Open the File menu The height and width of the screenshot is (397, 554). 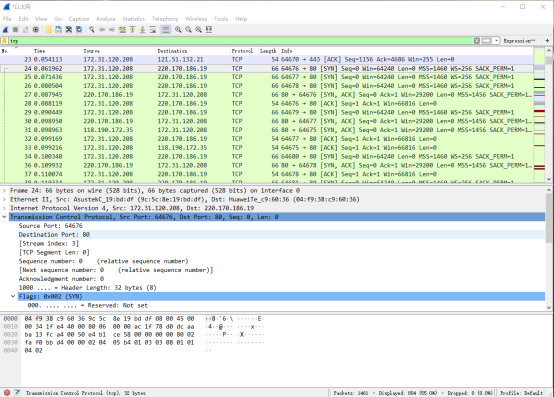7,19
